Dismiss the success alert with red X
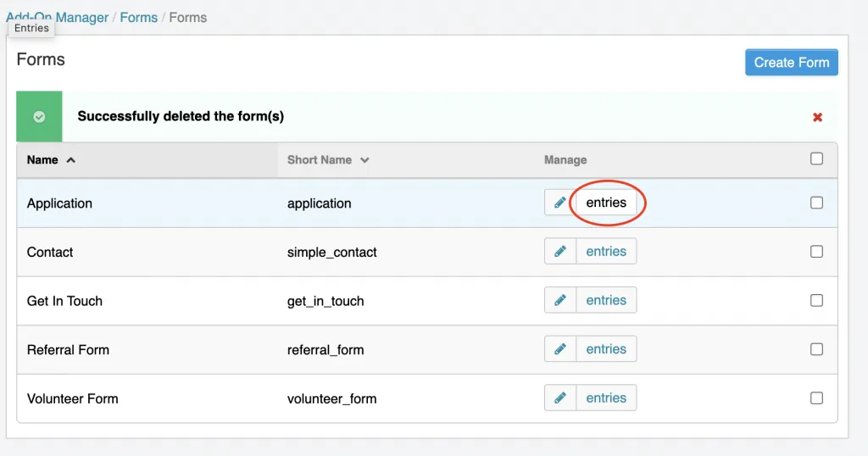This screenshot has height=456, width=868. point(817,117)
